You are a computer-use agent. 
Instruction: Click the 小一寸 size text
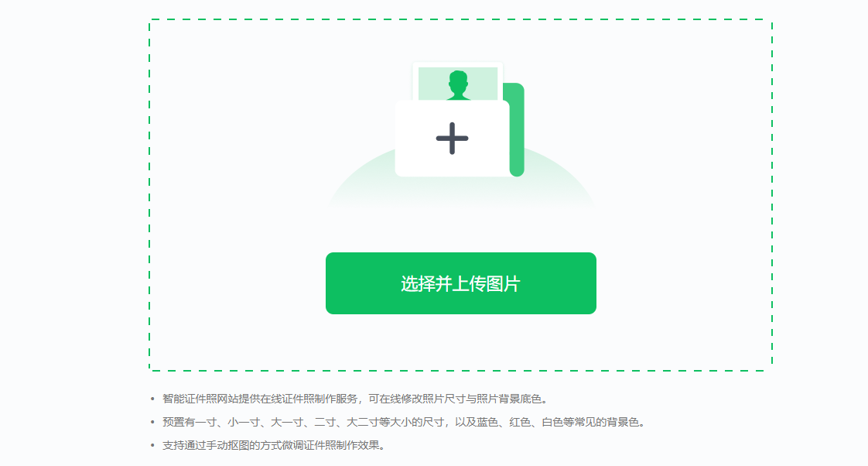point(244,422)
